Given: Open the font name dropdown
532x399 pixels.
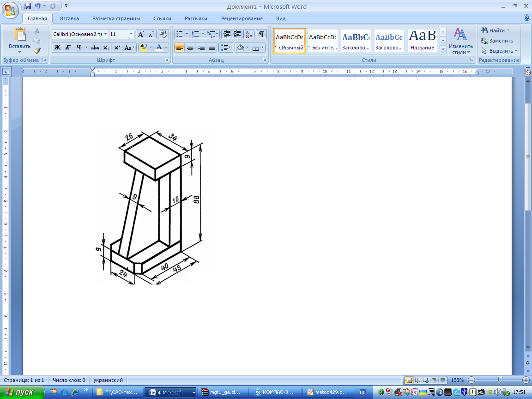Looking at the screenshot, I should tap(106, 34).
